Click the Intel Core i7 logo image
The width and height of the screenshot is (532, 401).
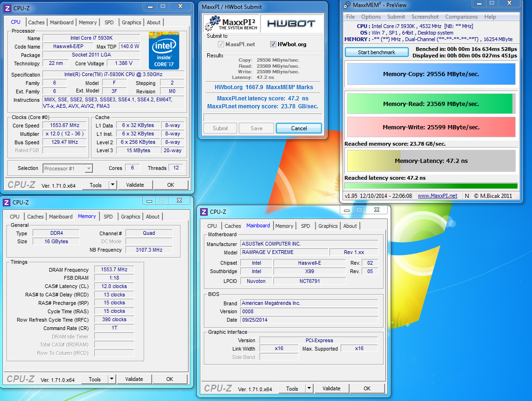(164, 50)
